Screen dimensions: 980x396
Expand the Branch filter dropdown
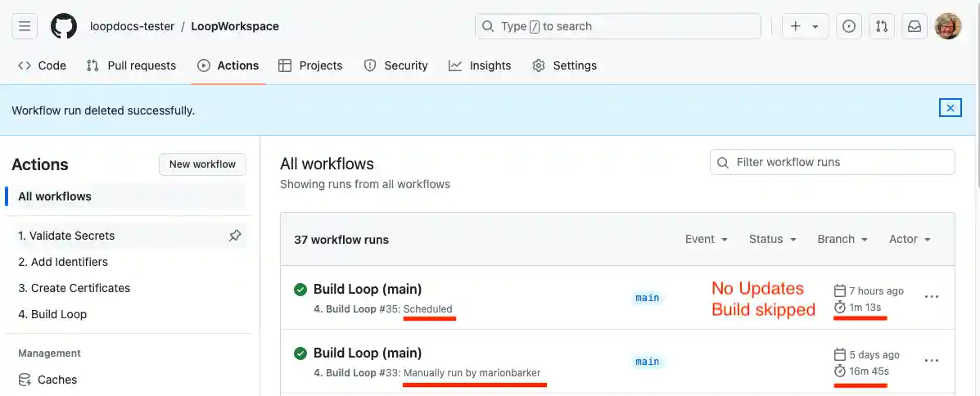(x=842, y=239)
